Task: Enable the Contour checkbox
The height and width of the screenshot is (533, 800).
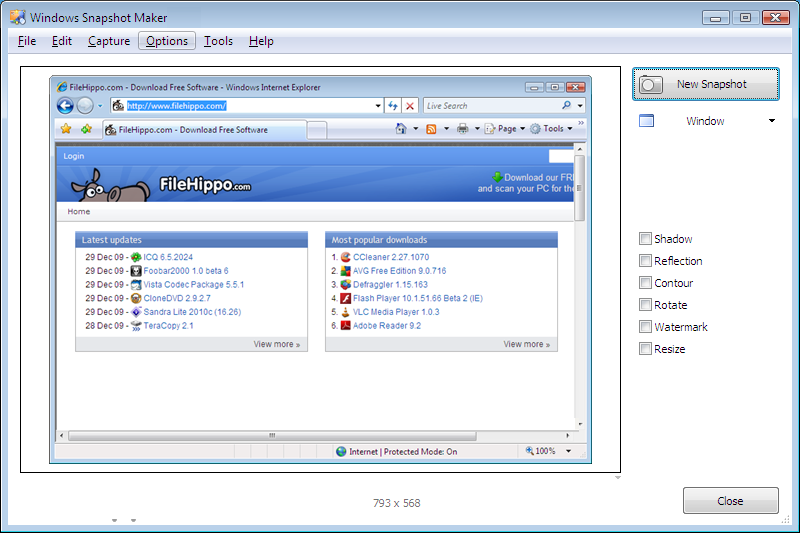Action: (645, 283)
